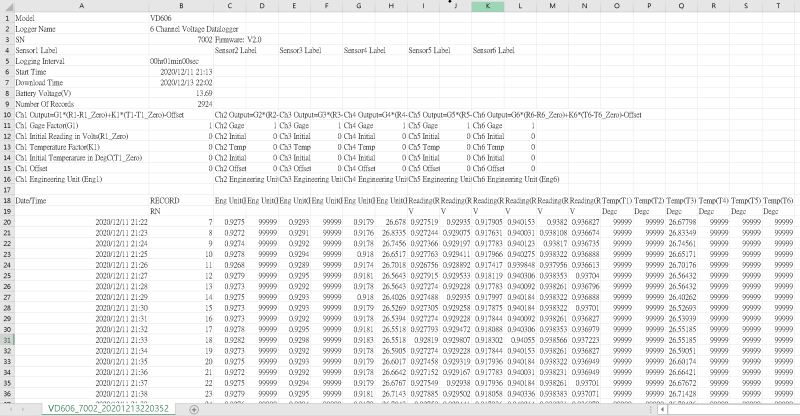Click the next sheet navigation arrow
The width and height of the screenshot is (800, 416).
point(22,409)
